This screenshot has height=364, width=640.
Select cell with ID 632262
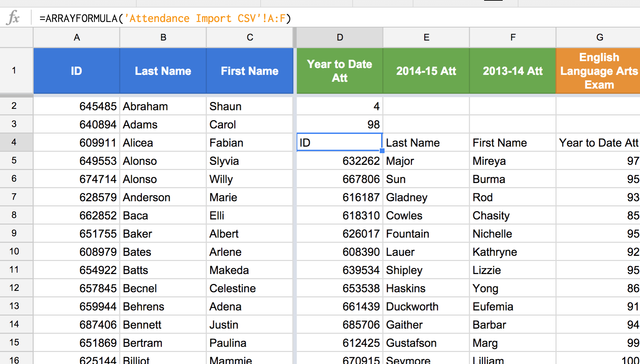click(340, 161)
